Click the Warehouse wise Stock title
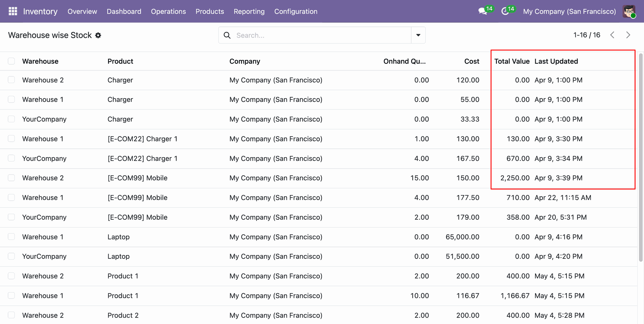Viewport: 644px width, 324px height. click(50, 35)
